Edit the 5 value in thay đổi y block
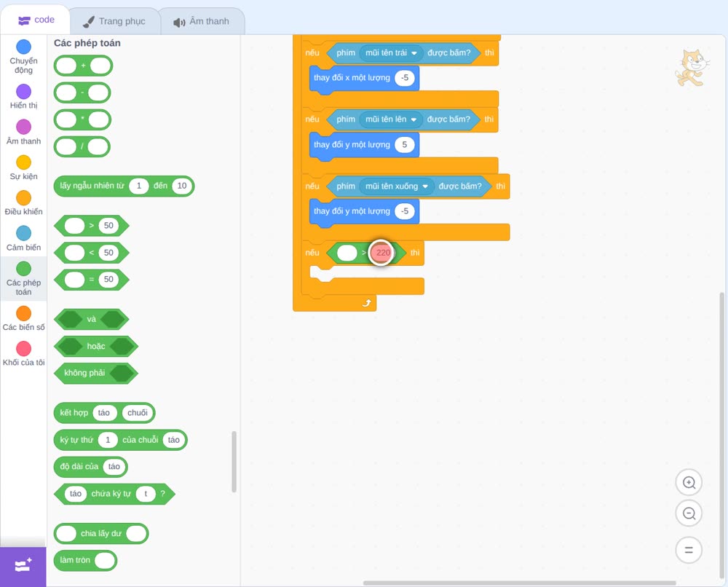The image size is (728, 587). tap(404, 144)
